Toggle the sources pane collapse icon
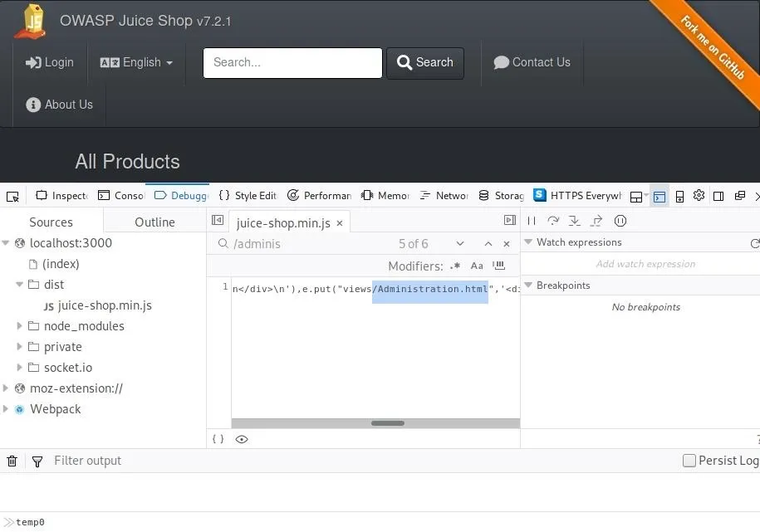 click(x=218, y=221)
